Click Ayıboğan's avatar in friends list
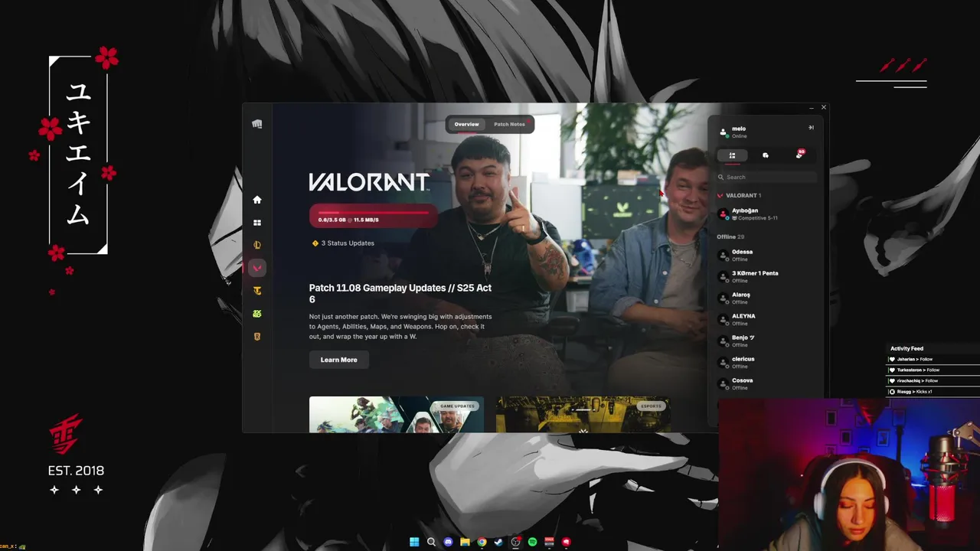This screenshot has width=980, height=551. point(724,214)
